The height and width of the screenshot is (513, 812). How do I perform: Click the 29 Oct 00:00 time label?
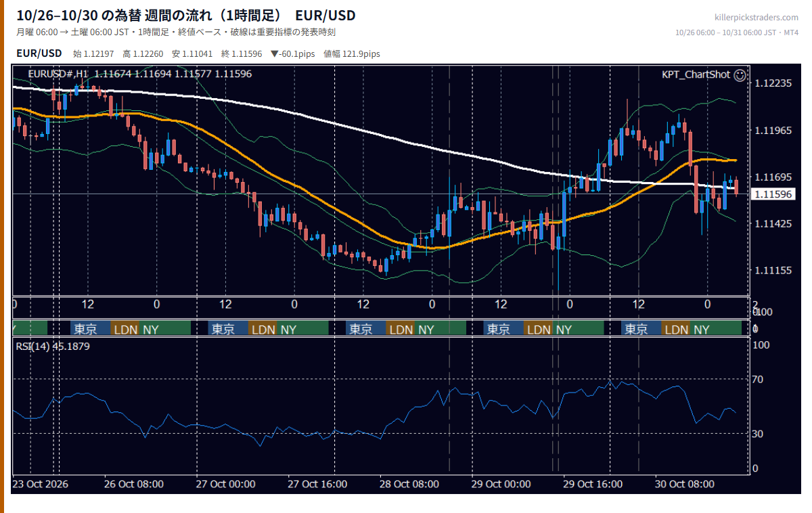(501, 485)
